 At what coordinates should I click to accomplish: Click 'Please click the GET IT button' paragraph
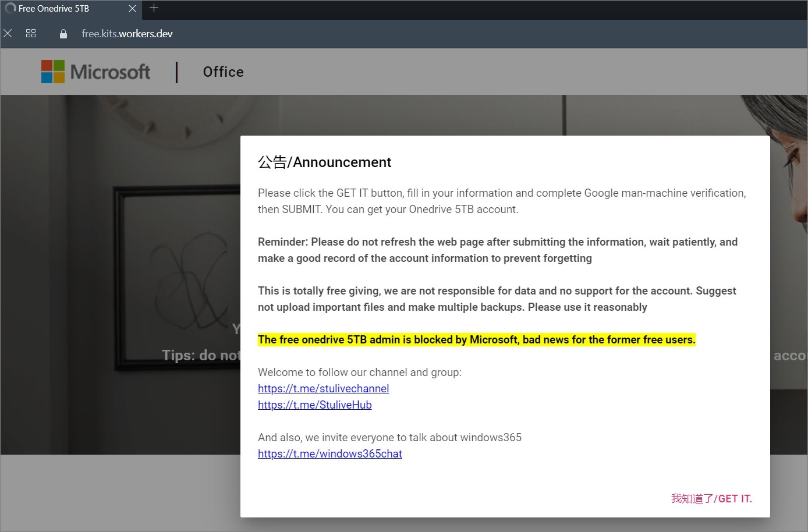pyautogui.click(x=502, y=201)
